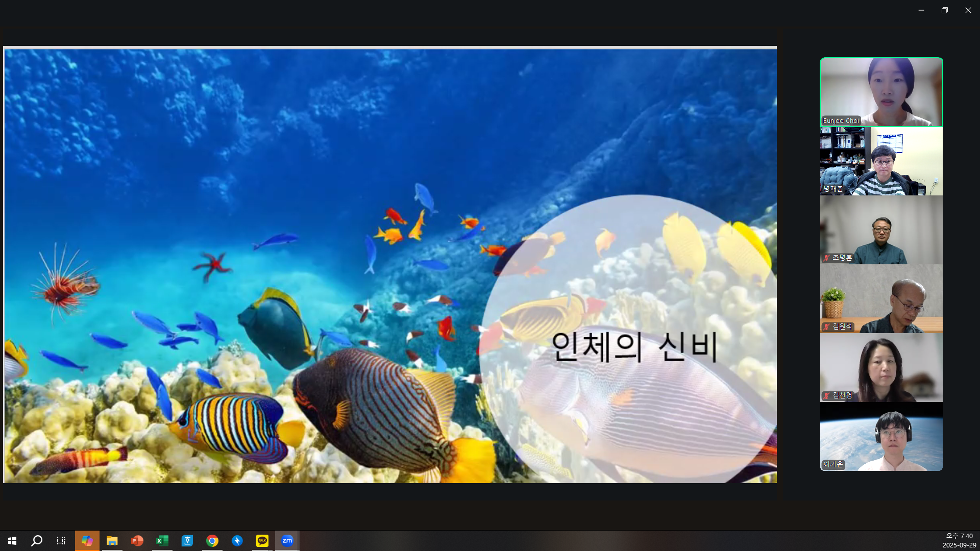Select 명재춘's video thumbnail
Viewport: 980px width, 551px height.
pos(881,161)
